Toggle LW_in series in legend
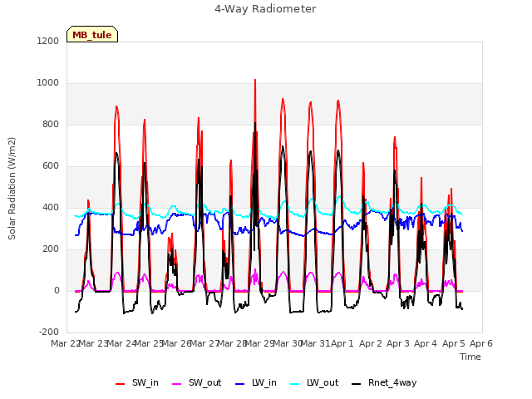The width and height of the screenshot is (532, 399). pyautogui.click(x=256, y=383)
